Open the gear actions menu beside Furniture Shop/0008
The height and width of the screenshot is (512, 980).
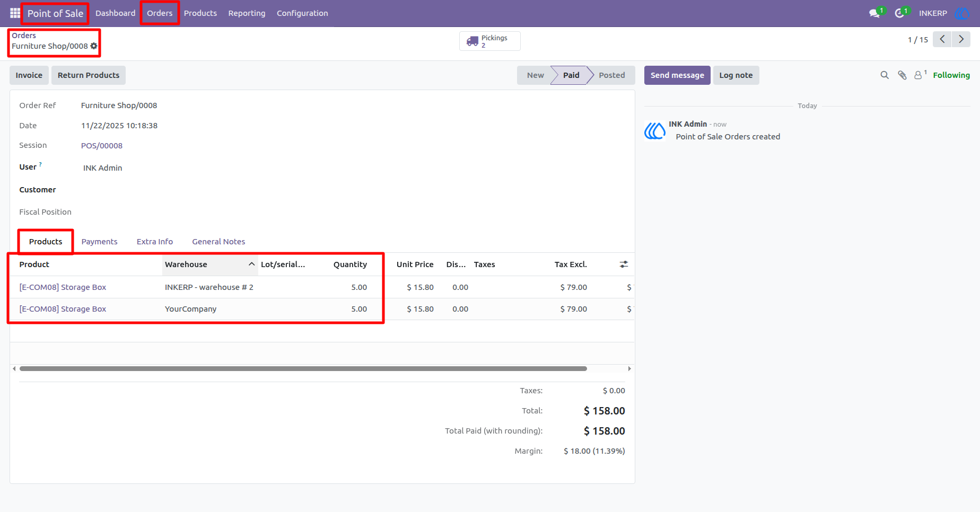(x=94, y=46)
